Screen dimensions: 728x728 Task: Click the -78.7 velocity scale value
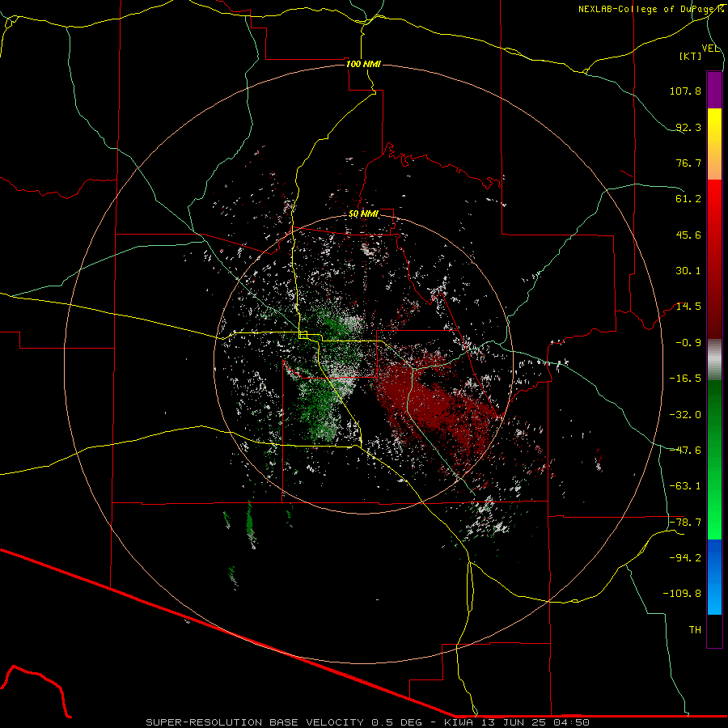[685, 523]
